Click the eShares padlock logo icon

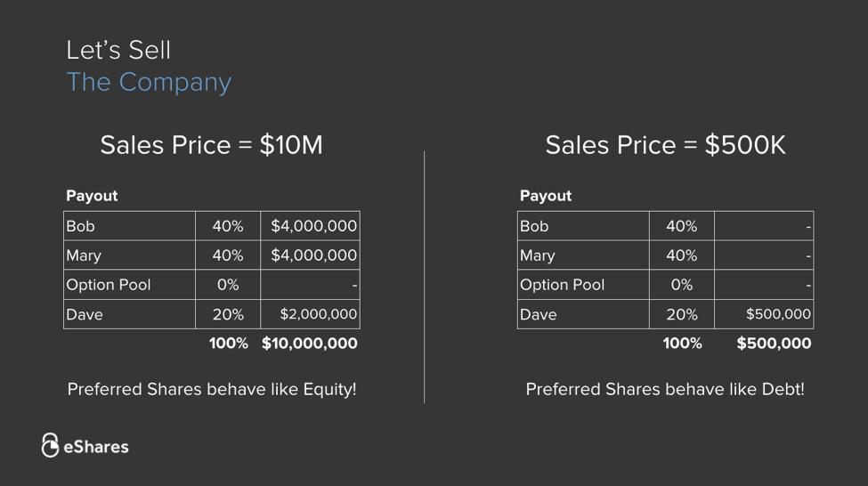pos(50,445)
